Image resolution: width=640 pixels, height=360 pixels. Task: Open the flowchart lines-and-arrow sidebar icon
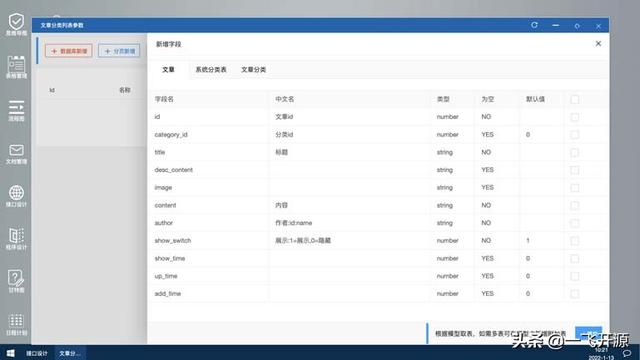(16, 107)
